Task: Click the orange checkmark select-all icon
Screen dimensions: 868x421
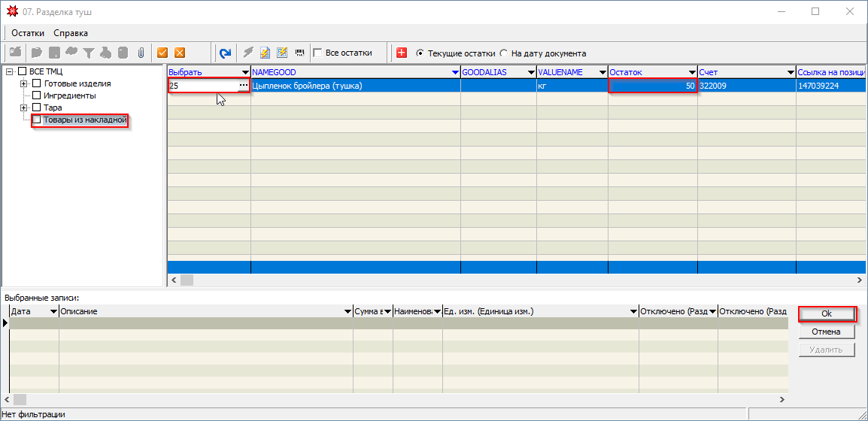Action: (x=162, y=53)
